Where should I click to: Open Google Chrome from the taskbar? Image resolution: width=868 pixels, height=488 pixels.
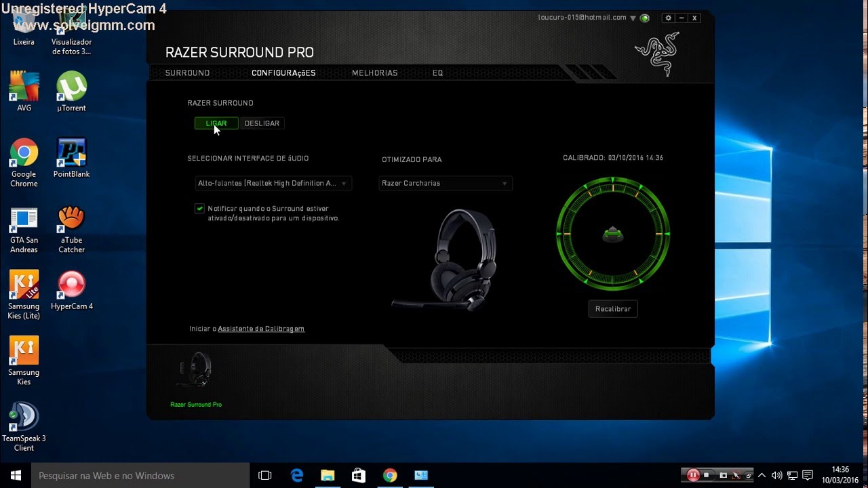point(390,475)
